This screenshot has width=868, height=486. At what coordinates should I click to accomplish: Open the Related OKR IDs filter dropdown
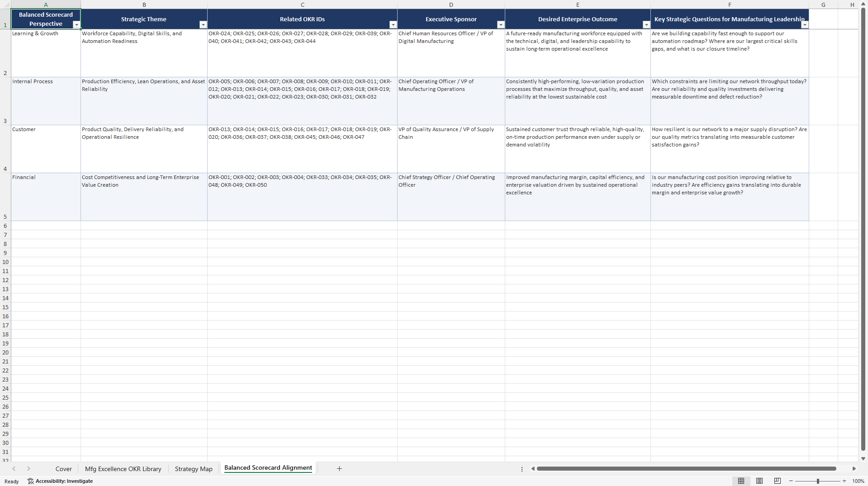click(393, 25)
